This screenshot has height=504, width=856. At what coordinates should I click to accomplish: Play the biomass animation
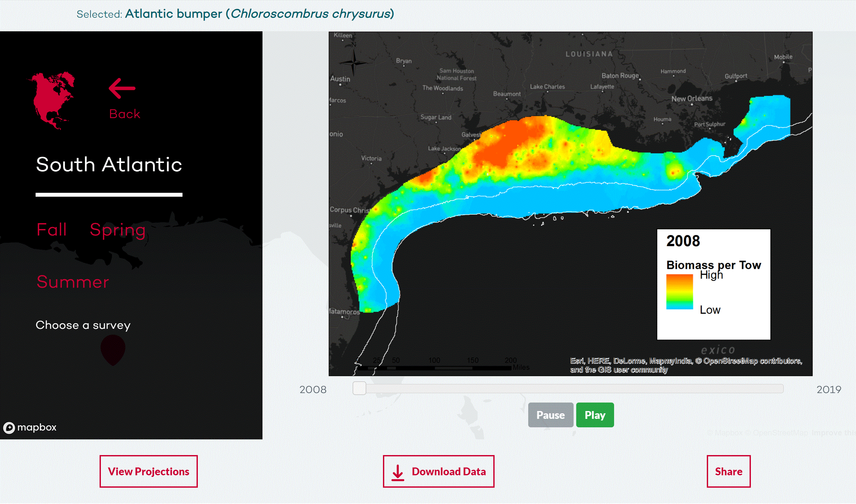click(595, 415)
